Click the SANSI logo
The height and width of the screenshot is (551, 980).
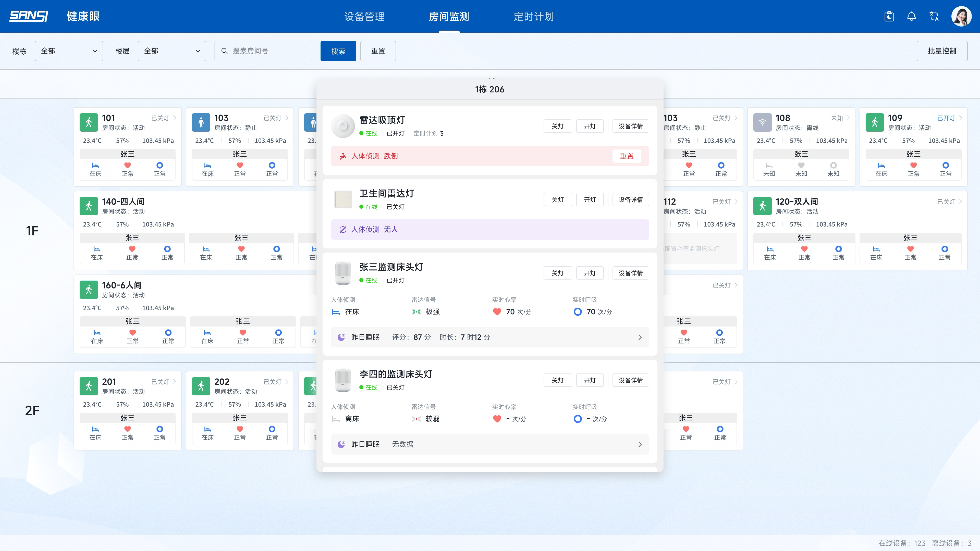pos(29,16)
